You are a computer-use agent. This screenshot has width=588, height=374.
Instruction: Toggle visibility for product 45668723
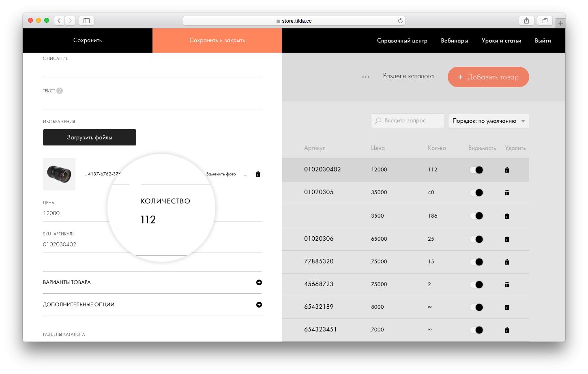point(476,284)
